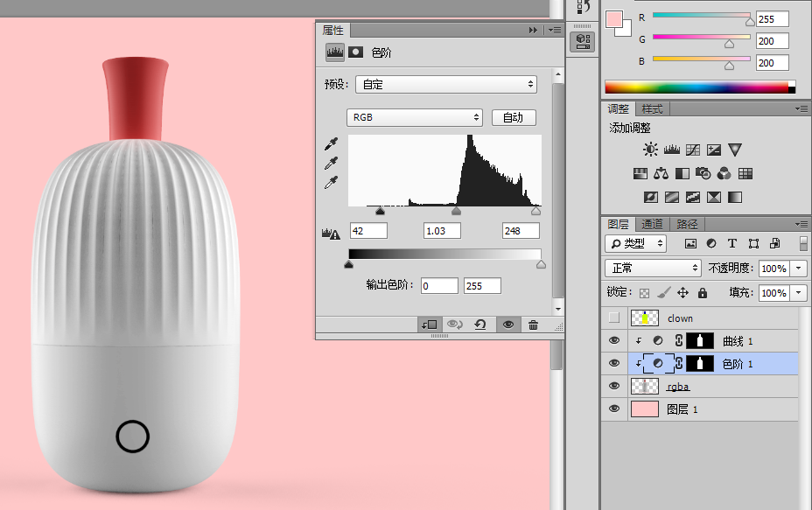Click the midtone gamma input field
The width and height of the screenshot is (812, 510).
(x=442, y=231)
